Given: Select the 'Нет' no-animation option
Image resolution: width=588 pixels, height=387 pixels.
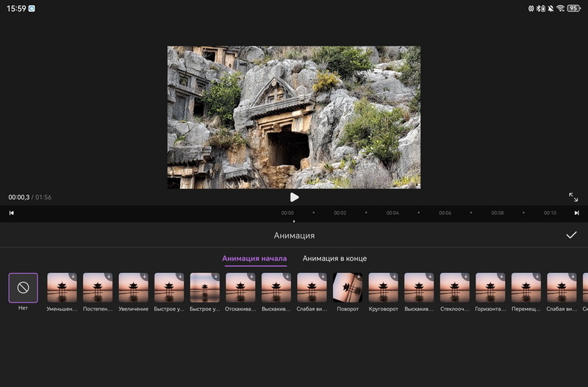Looking at the screenshot, I should pos(23,288).
